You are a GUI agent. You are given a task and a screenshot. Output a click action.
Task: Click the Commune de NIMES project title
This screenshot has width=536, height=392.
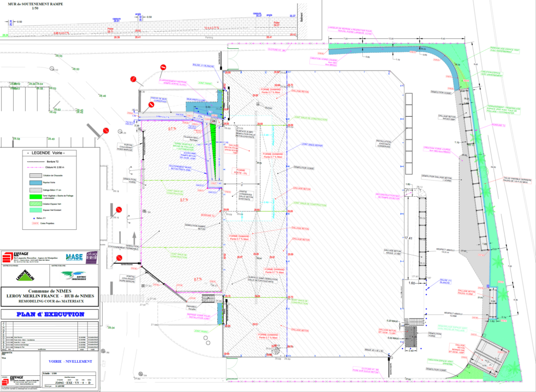(51, 291)
